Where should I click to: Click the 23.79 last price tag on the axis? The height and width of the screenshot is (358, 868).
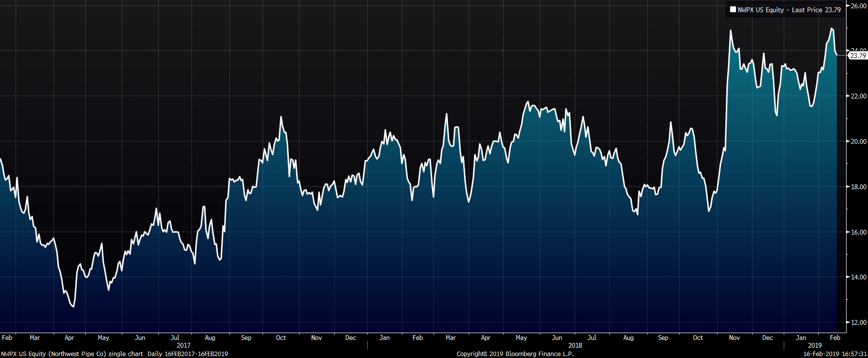tap(858, 56)
